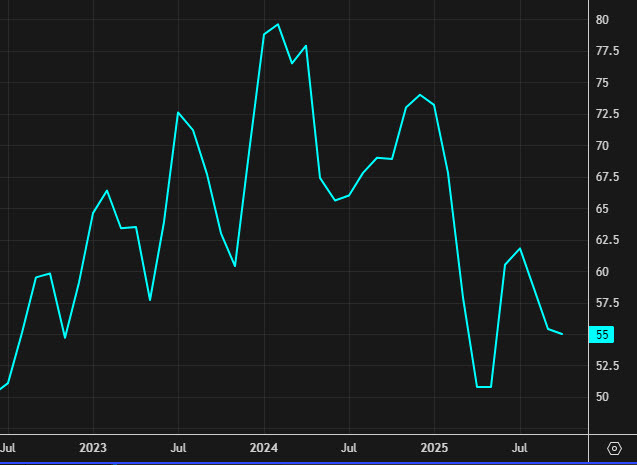Click the 77.5 price scale label
Viewport: 637px width, 465px height.
pos(606,52)
